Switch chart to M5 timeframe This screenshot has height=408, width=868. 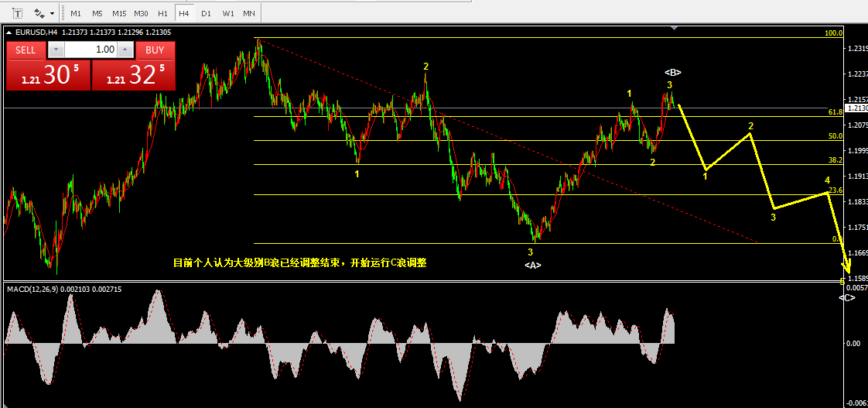click(x=97, y=12)
